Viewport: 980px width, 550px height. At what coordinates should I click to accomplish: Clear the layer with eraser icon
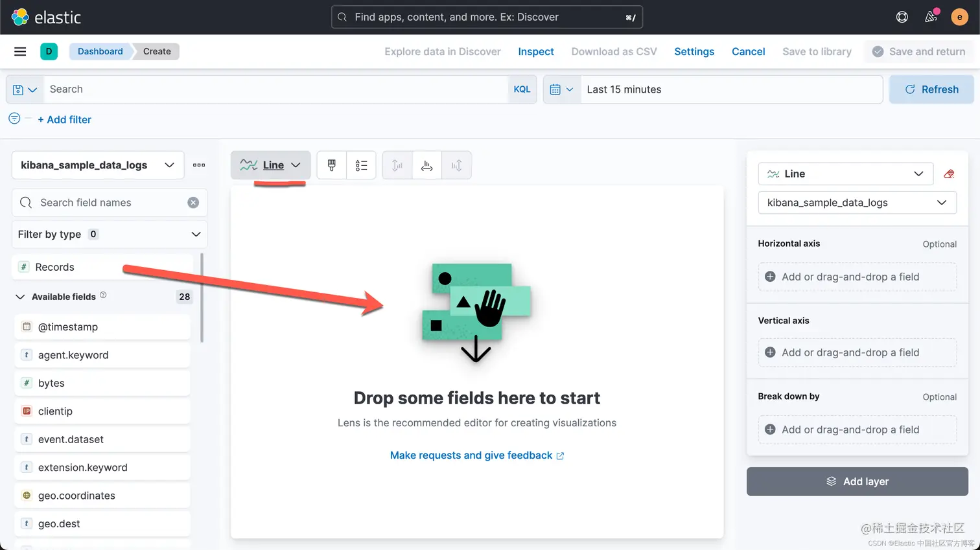(949, 174)
